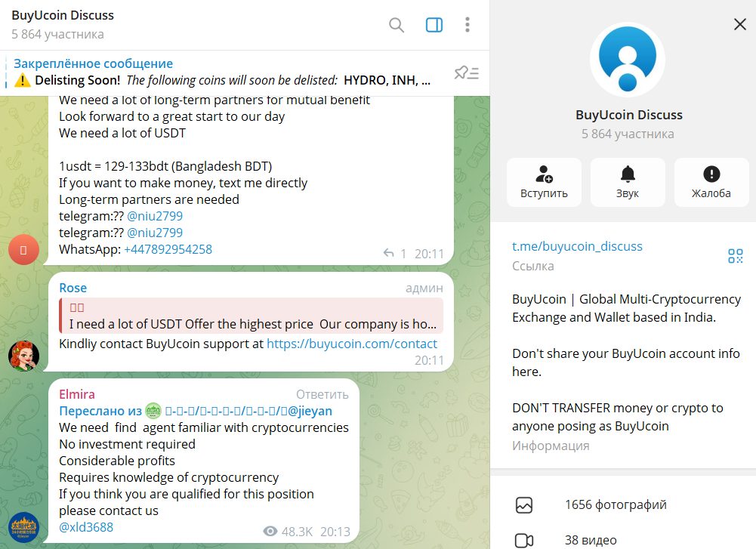Open the BuyUcoin Discuss group avatar
The height and width of the screenshot is (549, 756).
click(x=628, y=60)
